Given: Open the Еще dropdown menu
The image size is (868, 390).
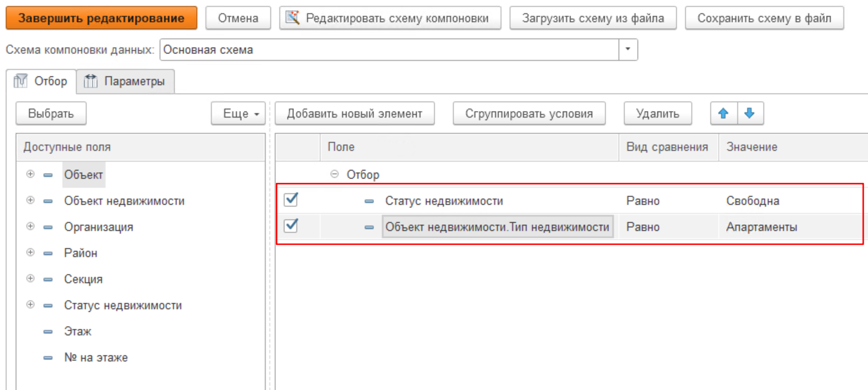Looking at the screenshot, I should (x=239, y=113).
